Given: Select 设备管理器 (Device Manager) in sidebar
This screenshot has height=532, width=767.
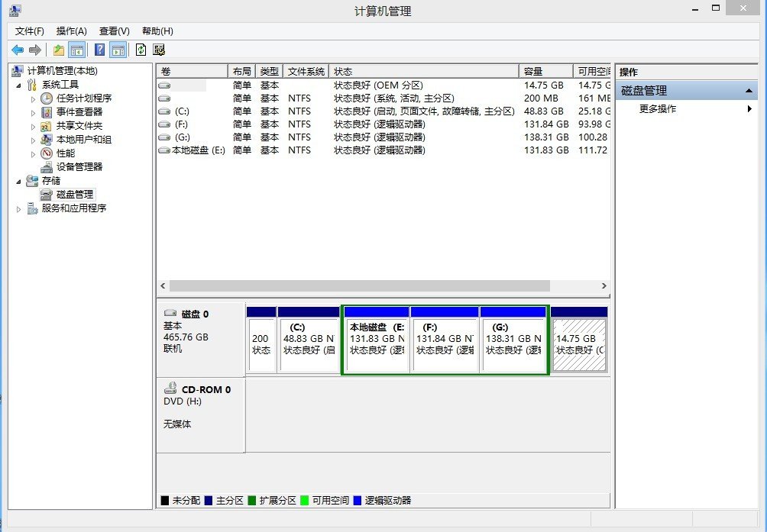Looking at the screenshot, I should 79,167.
